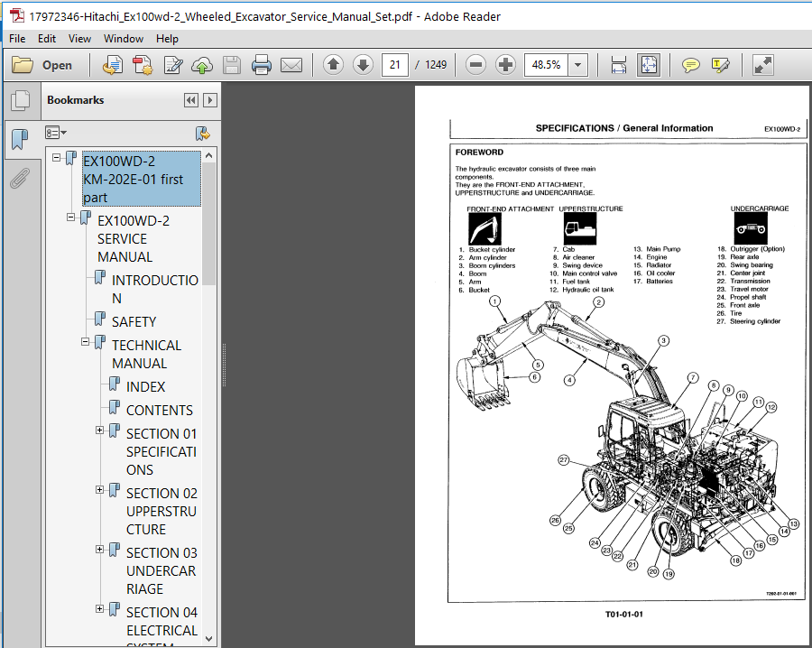
Task: Select EX100WD-2 KM-202E-01 first part bookmark
Action: click(142, 179)
